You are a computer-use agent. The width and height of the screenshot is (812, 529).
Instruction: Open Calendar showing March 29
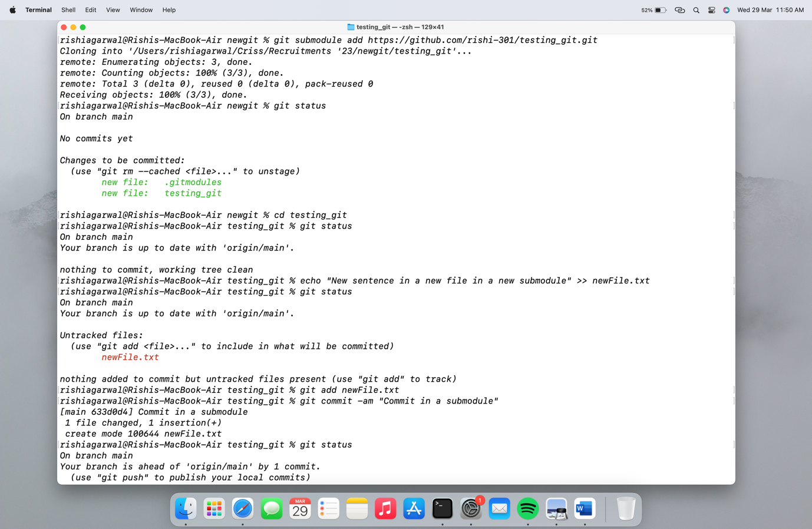(300, 508)
